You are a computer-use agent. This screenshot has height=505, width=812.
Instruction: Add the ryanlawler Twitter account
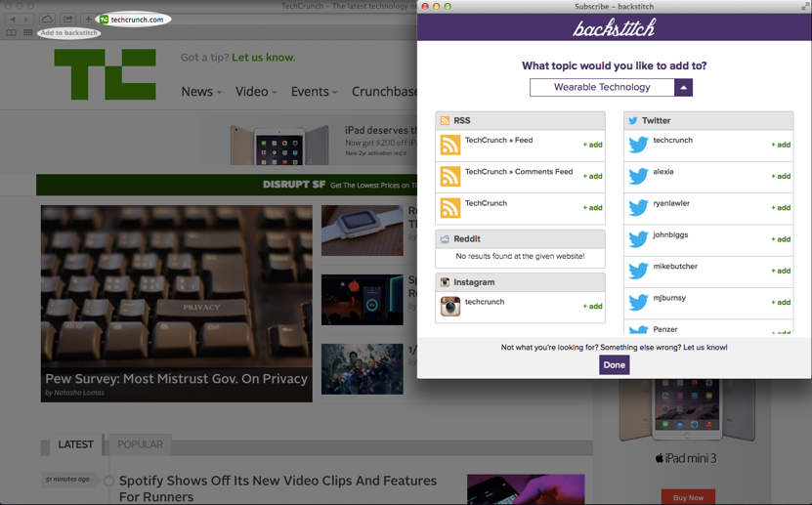781,208
